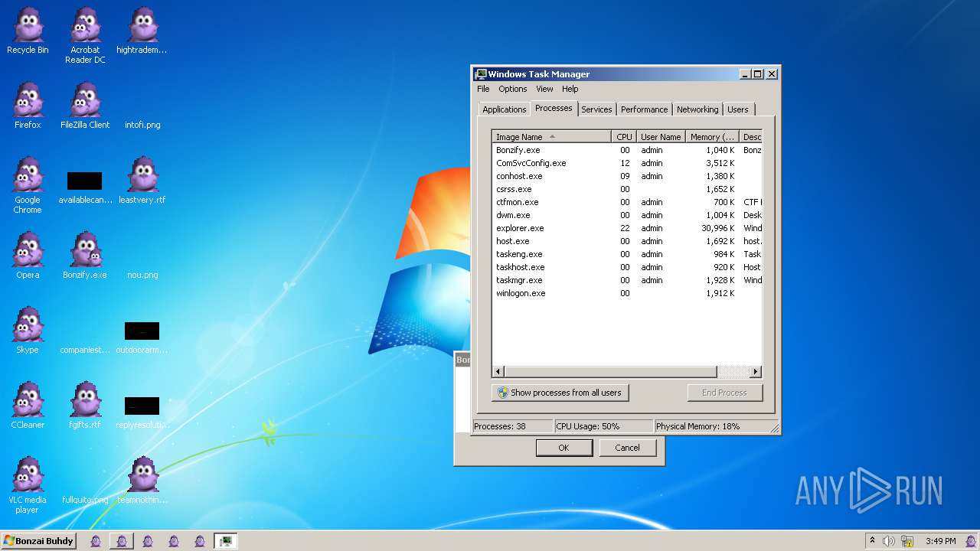Select the fullquite.png desktop file

(85, 500)
